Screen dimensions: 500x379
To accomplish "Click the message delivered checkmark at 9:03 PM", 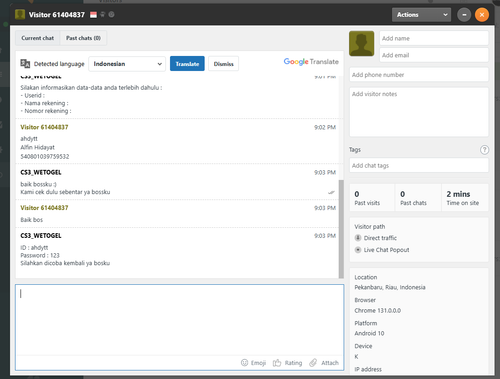I will pos(331,192).
